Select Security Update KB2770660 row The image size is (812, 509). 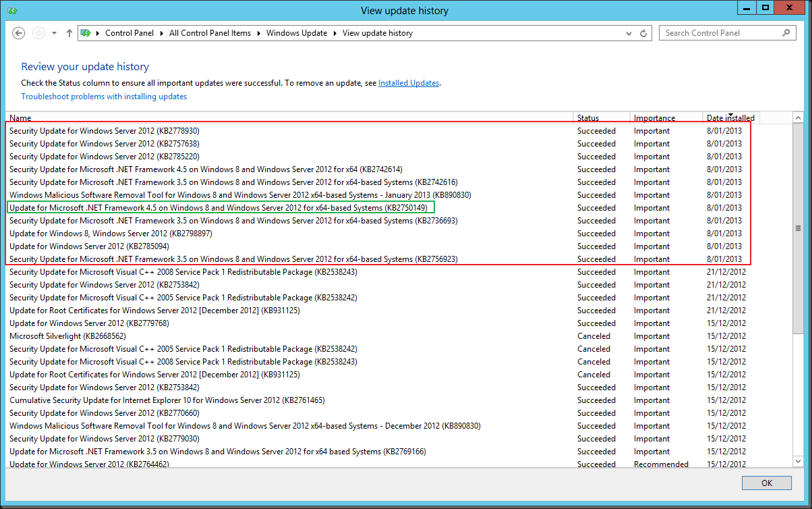[x=398, y=413]
